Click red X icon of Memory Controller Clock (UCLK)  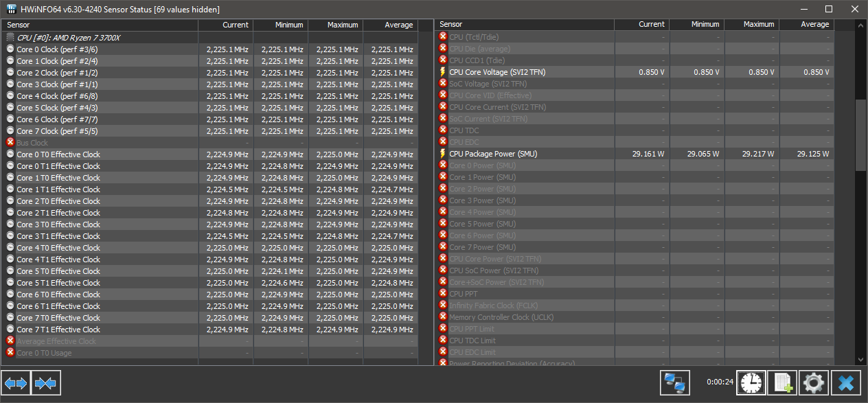coord(443,317)
